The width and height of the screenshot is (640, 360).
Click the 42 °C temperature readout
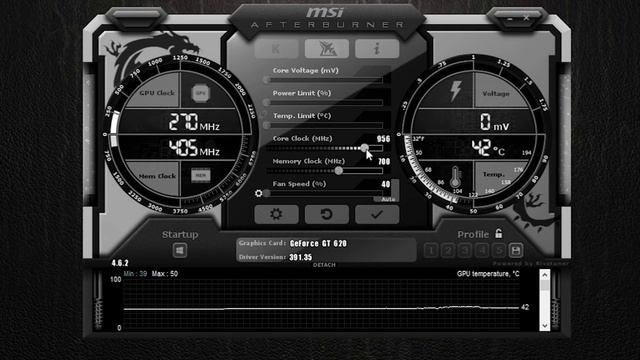(x=488, y=148)
